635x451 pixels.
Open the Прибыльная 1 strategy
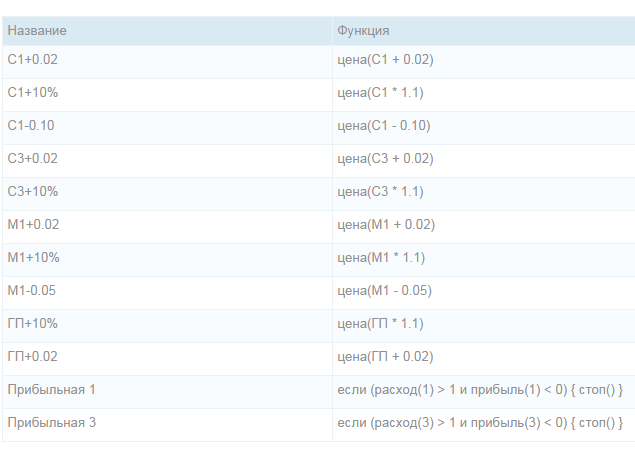pyautogui.click(x=51, y=389)
